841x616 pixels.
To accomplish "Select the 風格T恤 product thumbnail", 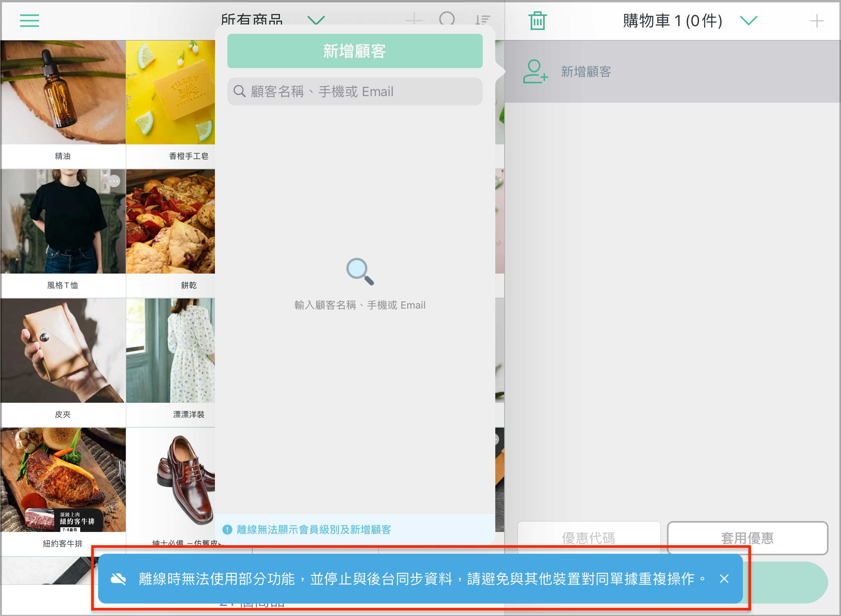I will [63, 221].
